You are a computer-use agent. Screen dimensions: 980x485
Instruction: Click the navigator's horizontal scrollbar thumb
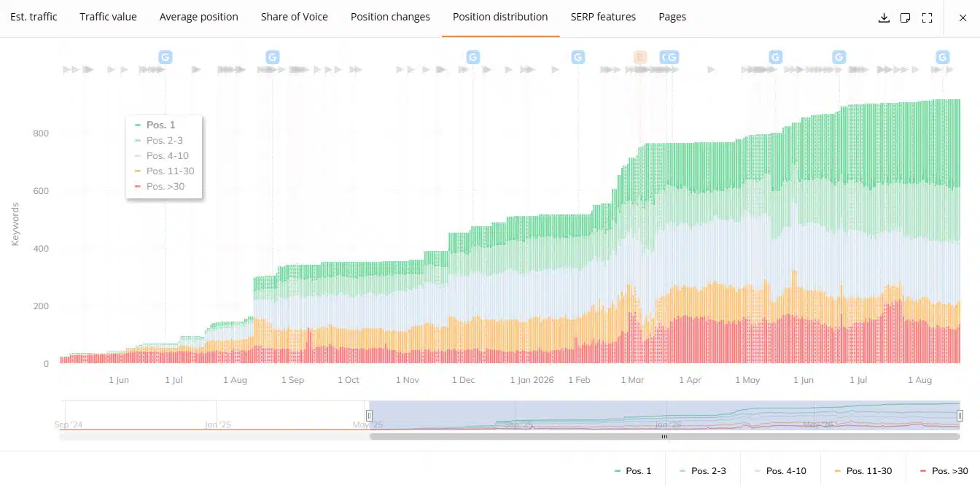point(664,436)
